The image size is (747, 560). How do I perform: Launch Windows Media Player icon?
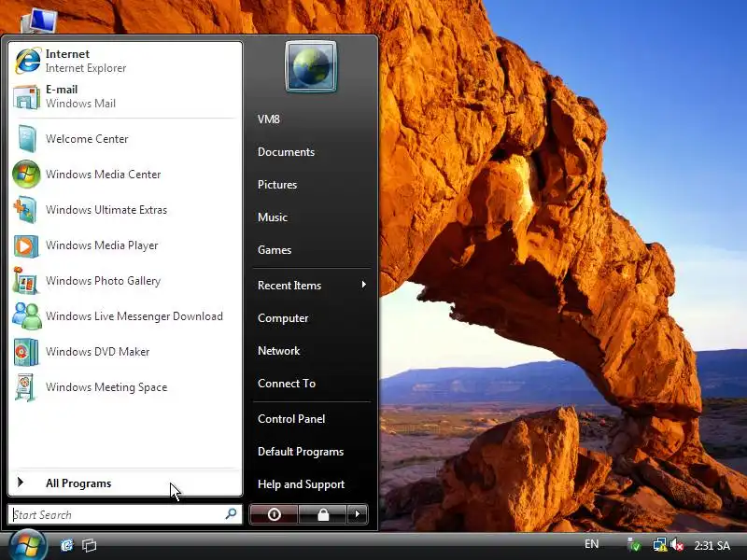tap(26, 245)
